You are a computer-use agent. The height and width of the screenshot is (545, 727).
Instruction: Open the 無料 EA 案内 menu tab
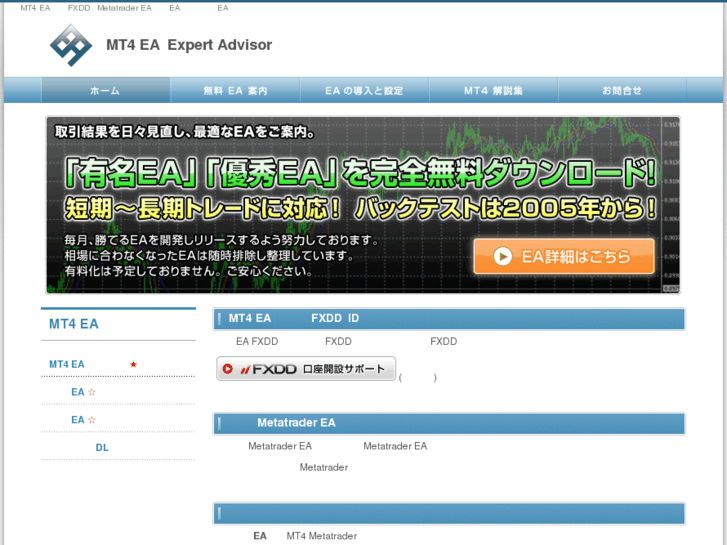235,90
